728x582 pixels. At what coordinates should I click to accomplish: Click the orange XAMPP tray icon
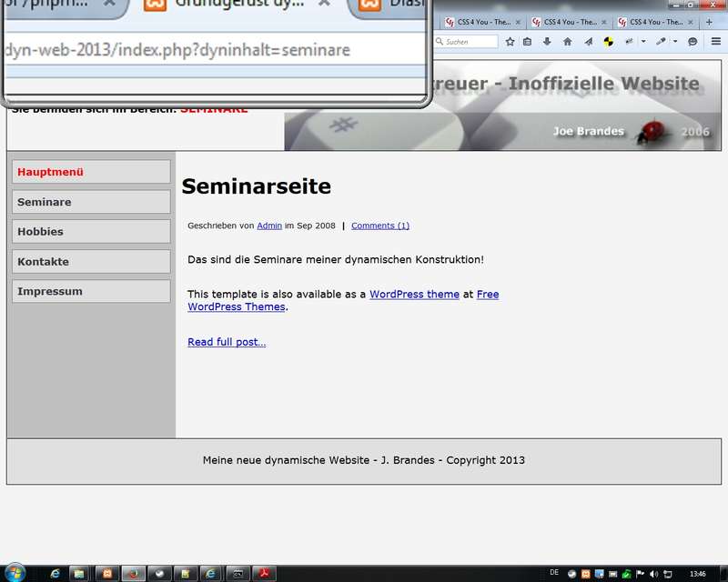click(585, 574)
